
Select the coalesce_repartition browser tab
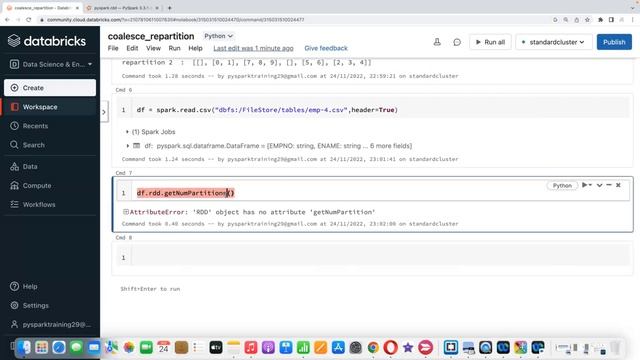pyautogui.click(x=42, y=8)
